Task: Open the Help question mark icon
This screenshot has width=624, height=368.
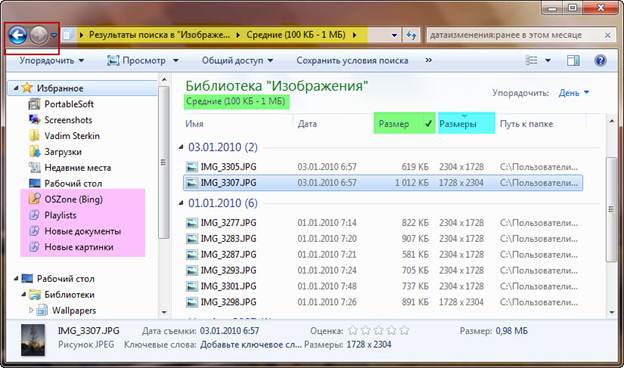Action: pos(600,60)
